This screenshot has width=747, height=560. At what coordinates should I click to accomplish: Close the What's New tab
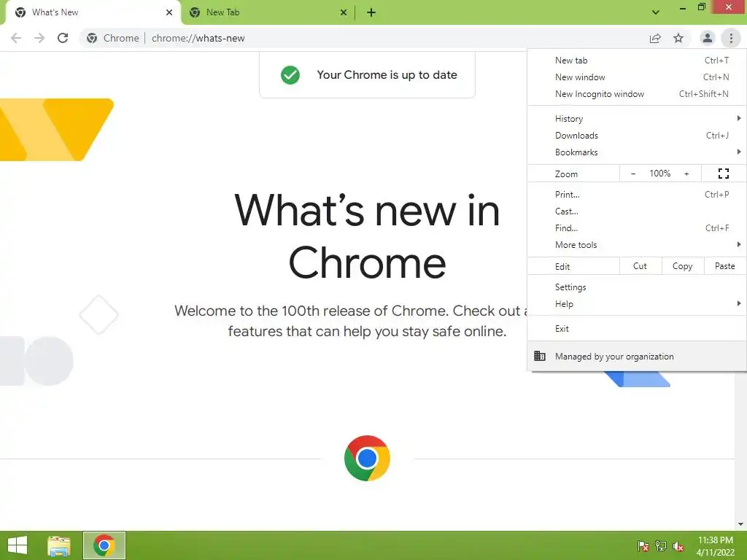click(169, 12)
